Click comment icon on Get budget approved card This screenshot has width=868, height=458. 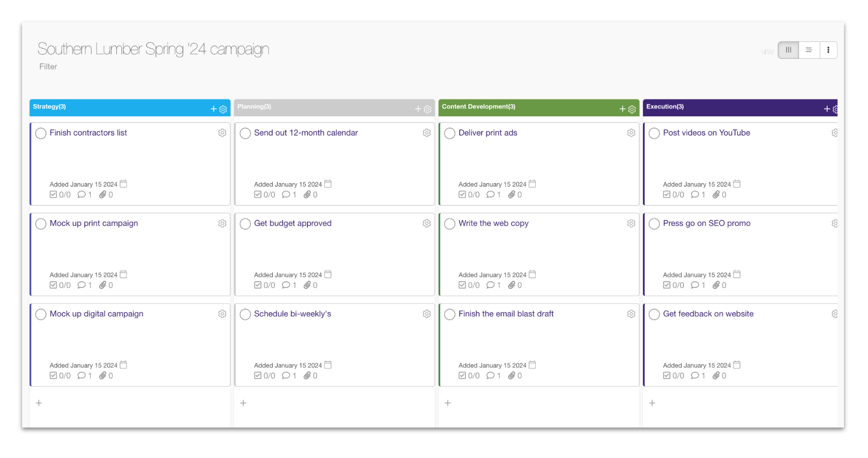(286, 285)
